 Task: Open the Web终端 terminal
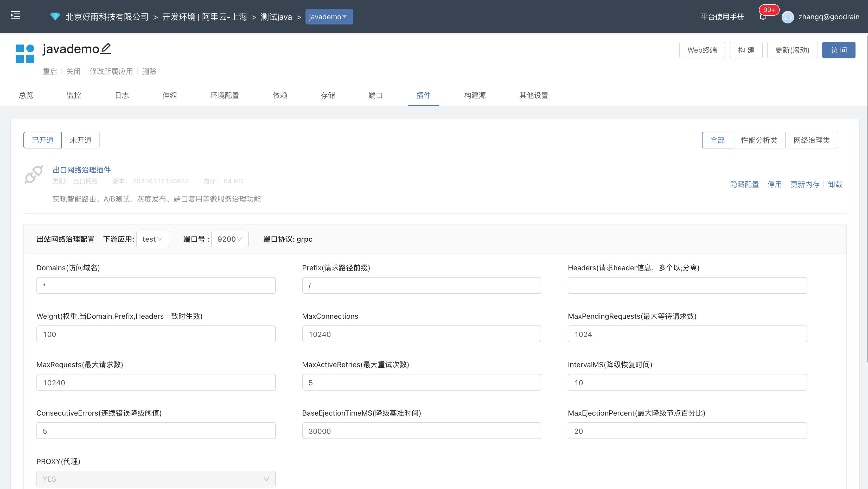pos(702,49)
